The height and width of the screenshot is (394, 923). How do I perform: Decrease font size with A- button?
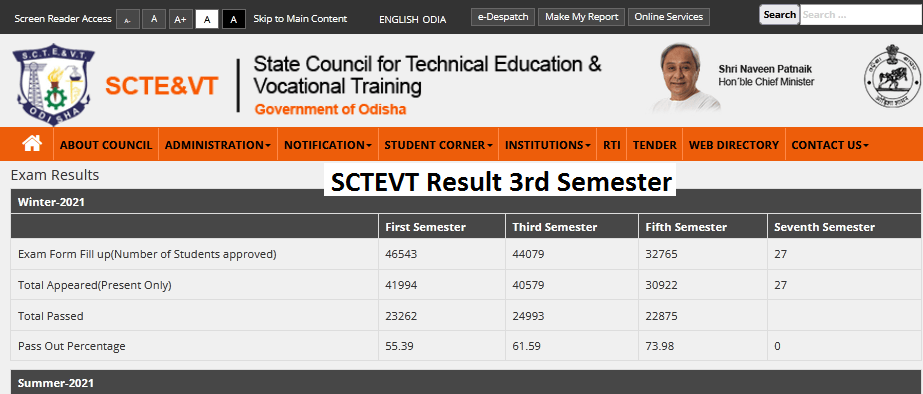[128, 19]
